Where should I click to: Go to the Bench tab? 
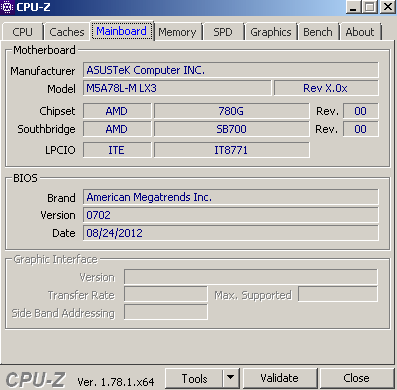(318, 32)
